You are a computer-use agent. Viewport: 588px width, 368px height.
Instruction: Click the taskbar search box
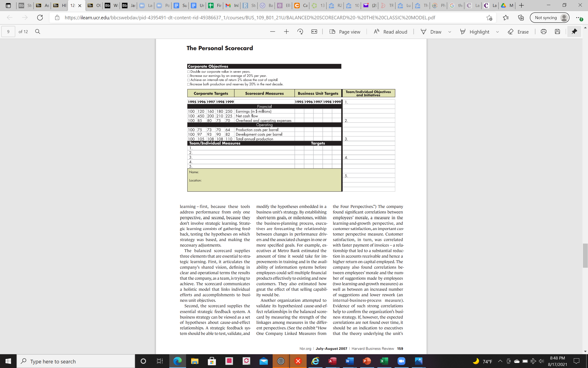(x=76, y=361)
